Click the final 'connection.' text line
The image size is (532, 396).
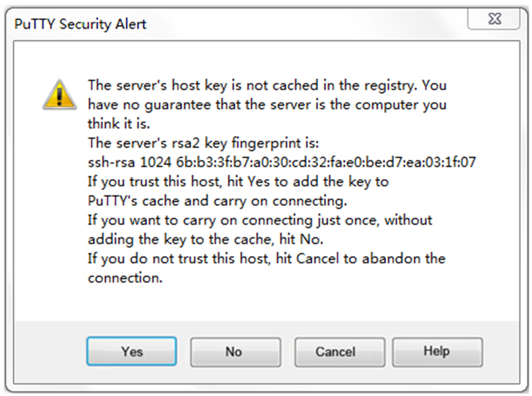coord(125,278)
